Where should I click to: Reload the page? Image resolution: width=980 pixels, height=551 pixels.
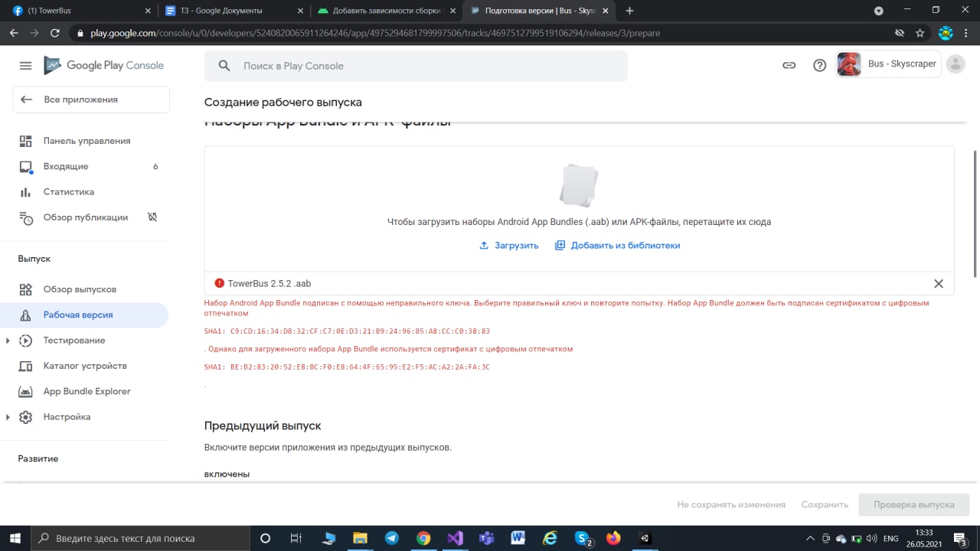(54, 34)
